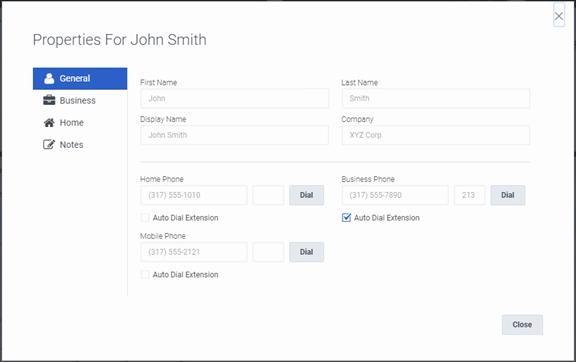Image resolution: width=576 pixels, height=363 pixels.
Task: Select the Home tab label
Action: (x=72, y=122)
